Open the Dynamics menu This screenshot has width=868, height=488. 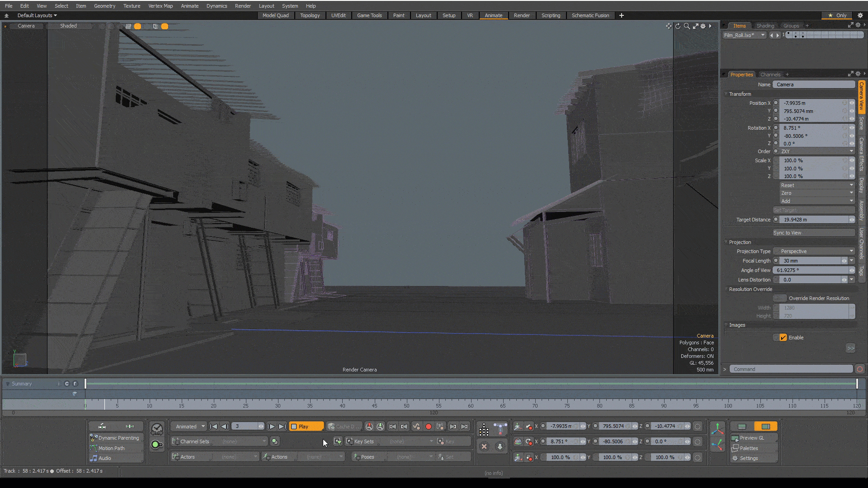tap(217, 6)
